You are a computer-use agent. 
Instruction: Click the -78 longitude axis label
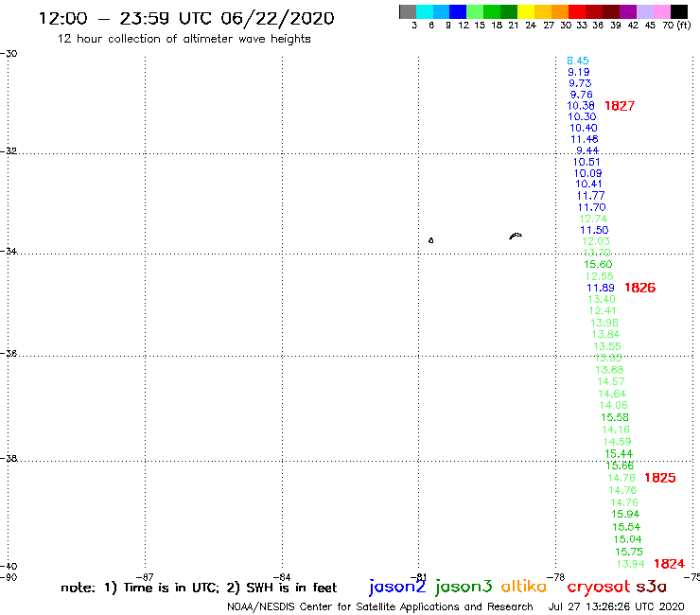(556, 577)
